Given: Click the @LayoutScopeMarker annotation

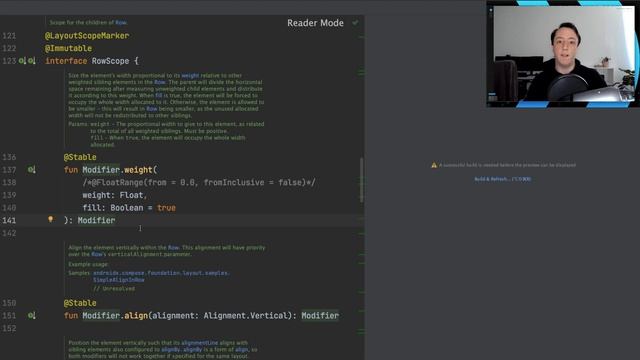Looking at the screenshot, I should (87, 36).
